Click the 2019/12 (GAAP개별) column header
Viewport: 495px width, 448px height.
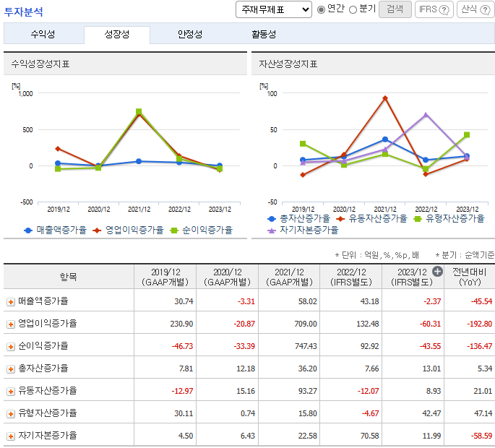[x=165, y=277]
